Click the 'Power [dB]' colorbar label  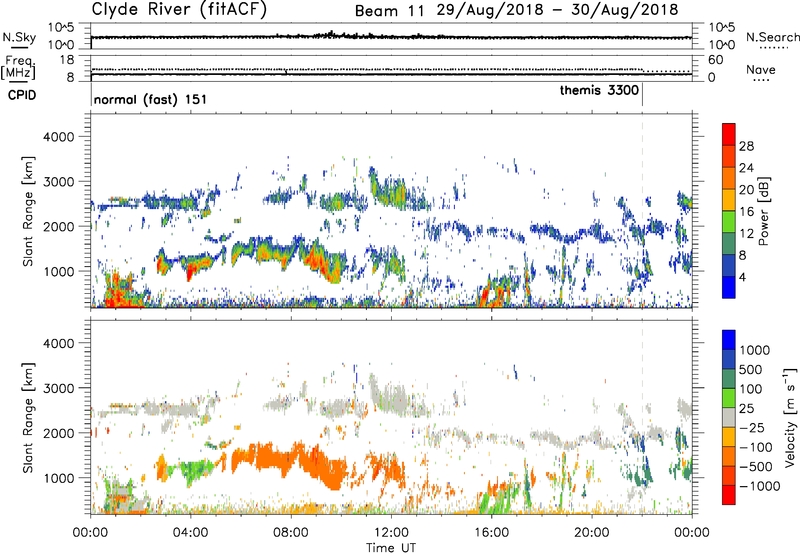[x=763, y=211]
